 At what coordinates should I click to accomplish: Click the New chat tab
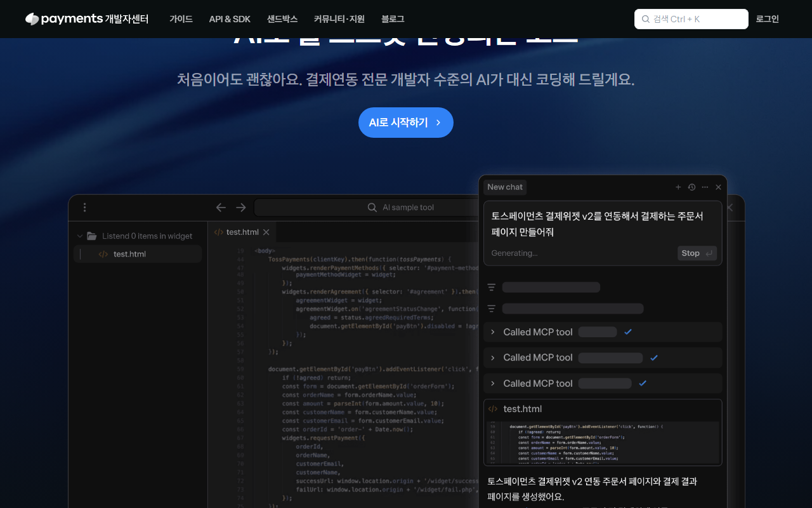point(505,187)
